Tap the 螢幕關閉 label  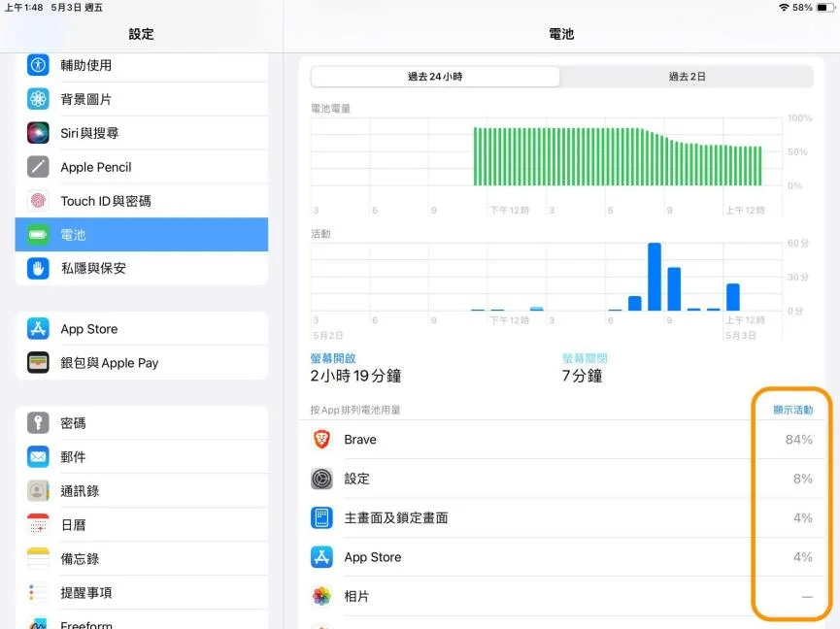[585, 358]
